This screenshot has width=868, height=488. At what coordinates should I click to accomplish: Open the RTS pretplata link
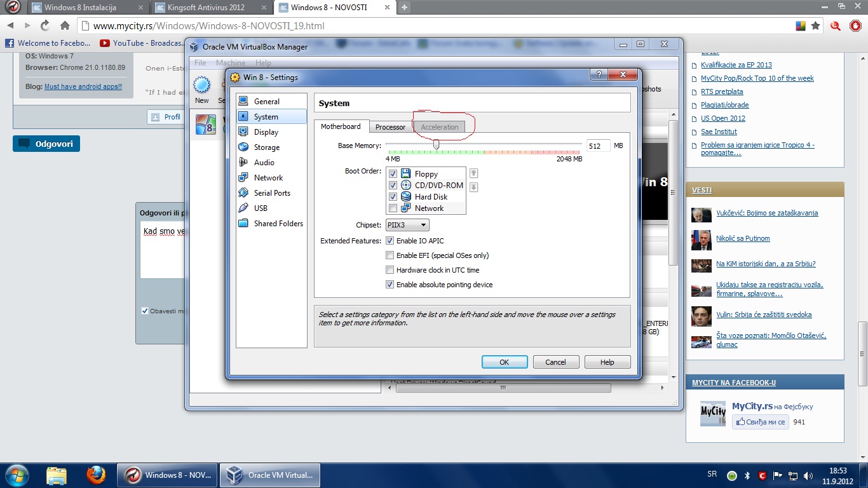(x=722, y=91)
